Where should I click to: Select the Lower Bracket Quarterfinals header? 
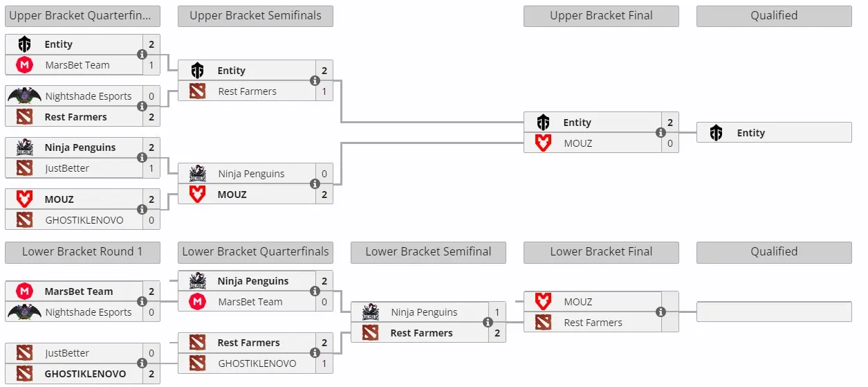click(255, 252)
